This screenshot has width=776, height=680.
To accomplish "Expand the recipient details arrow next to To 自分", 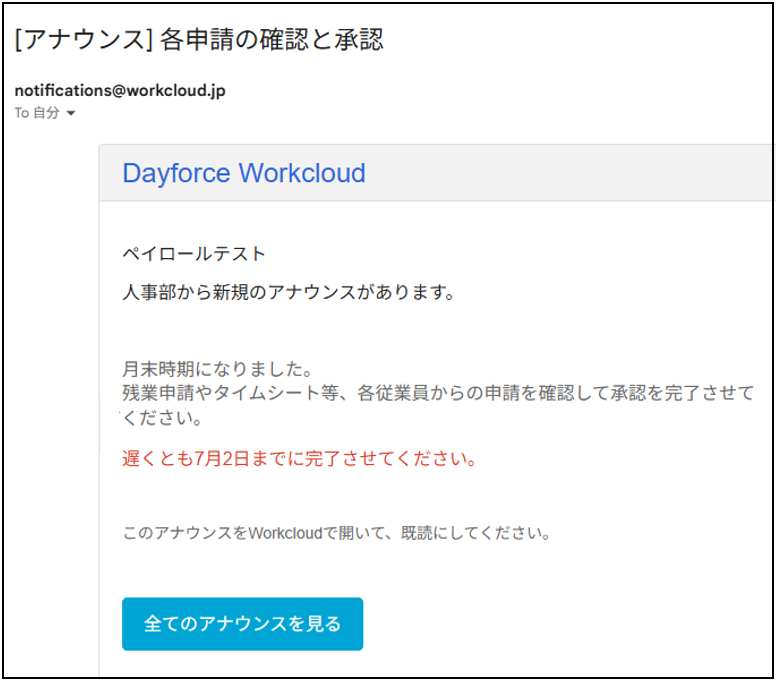I will coord(71,113).
